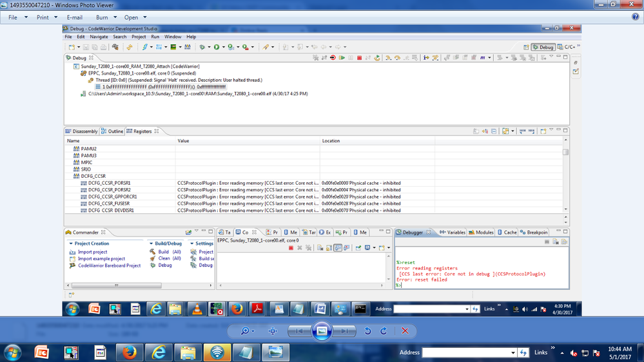Click the green Resume icon in Debug view
This screenshot has width=644, height=362.
342,58
